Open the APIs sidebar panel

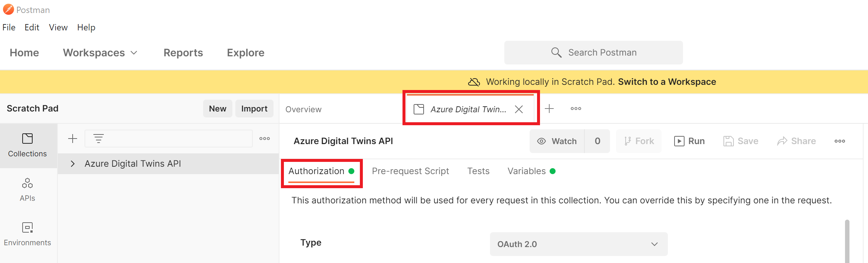[x=27, y=190]
